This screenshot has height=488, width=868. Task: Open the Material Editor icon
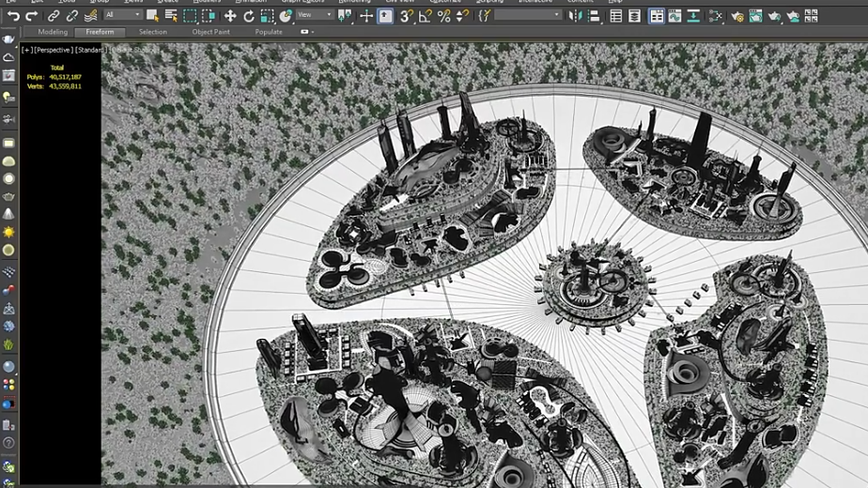tap(717, 16)
